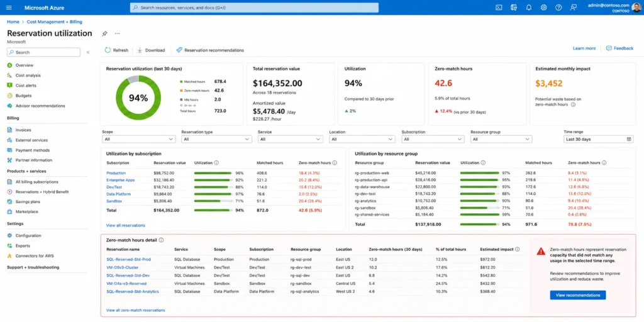
Task: Click the info icon near Estimated monthly impact
Action: click(x=573, y=105)
